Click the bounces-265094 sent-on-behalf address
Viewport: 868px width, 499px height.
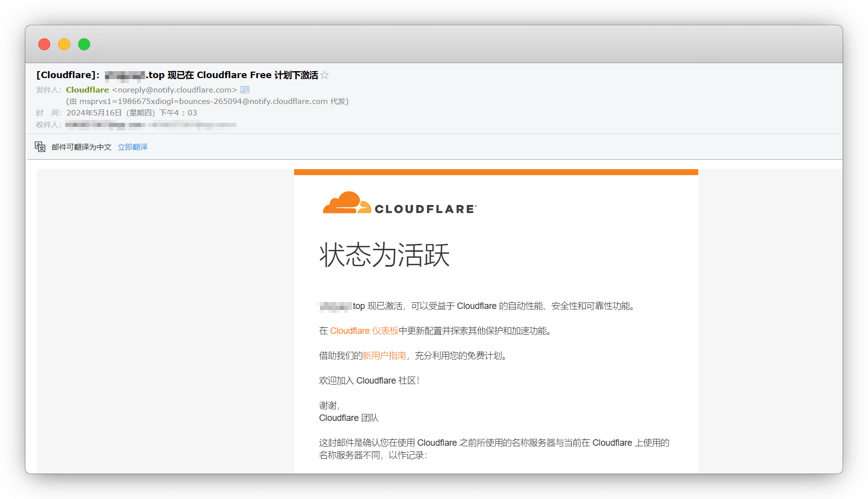pos(204,101)
